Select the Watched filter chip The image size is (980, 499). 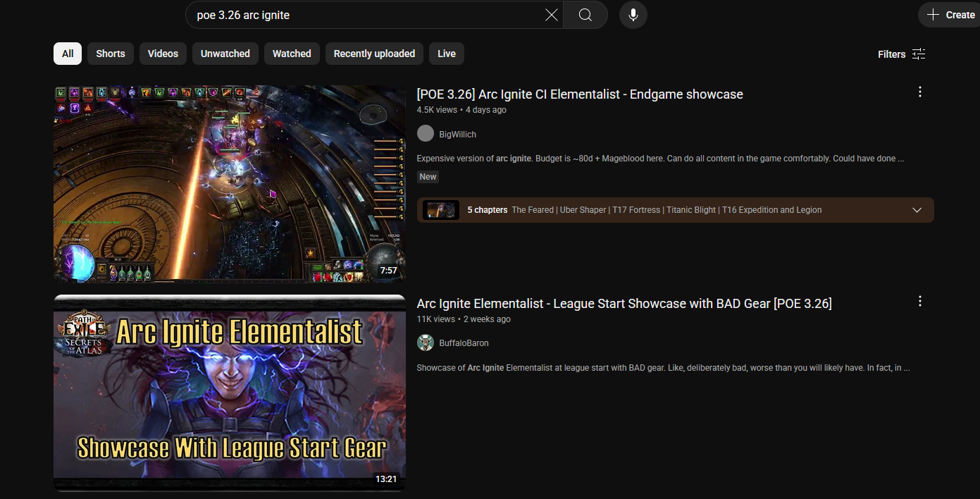292,54
